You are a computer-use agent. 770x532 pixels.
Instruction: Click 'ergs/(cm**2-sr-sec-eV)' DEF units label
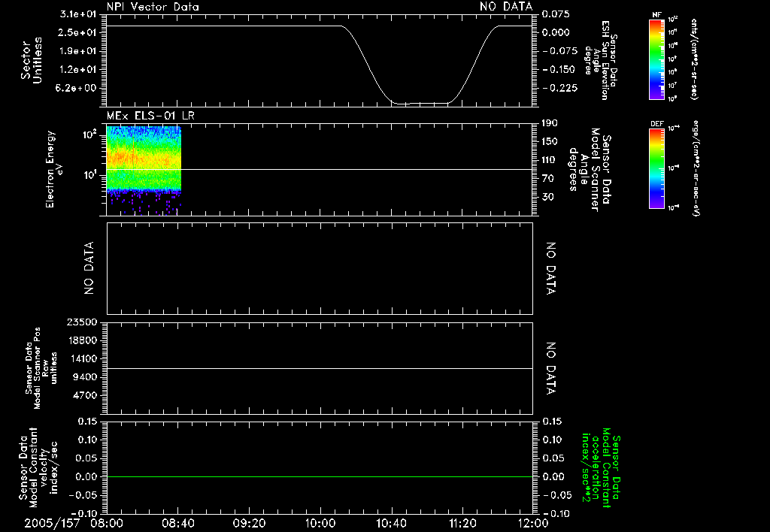[x=695, y=168]
